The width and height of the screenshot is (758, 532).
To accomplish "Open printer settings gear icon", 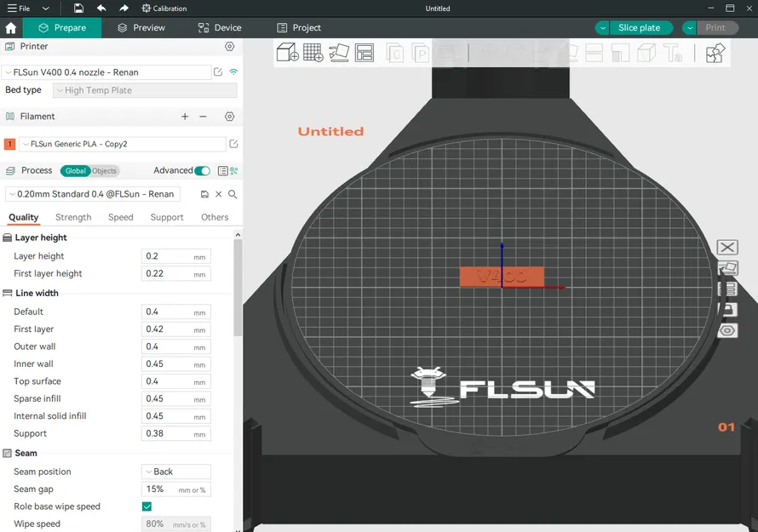I will click(x=230, y=46).
